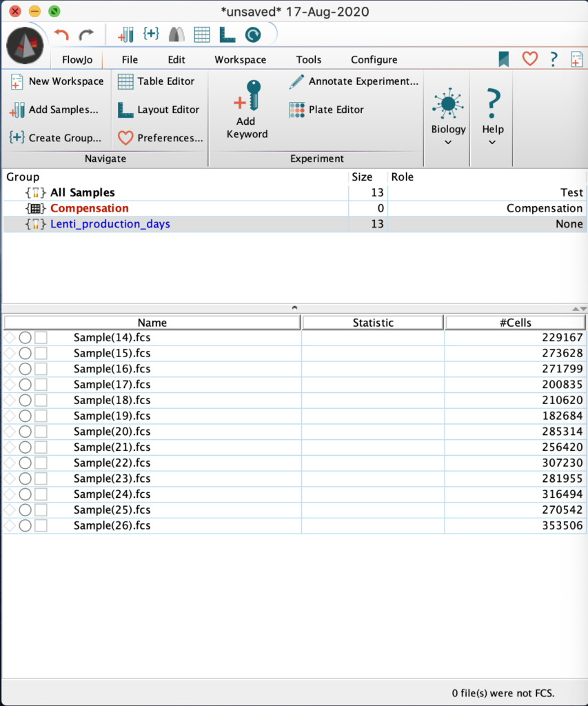588x706 pixels.
Task: Click the Layout Editor ruler icon
Action: pyautogui.click(x=125, y=110)
